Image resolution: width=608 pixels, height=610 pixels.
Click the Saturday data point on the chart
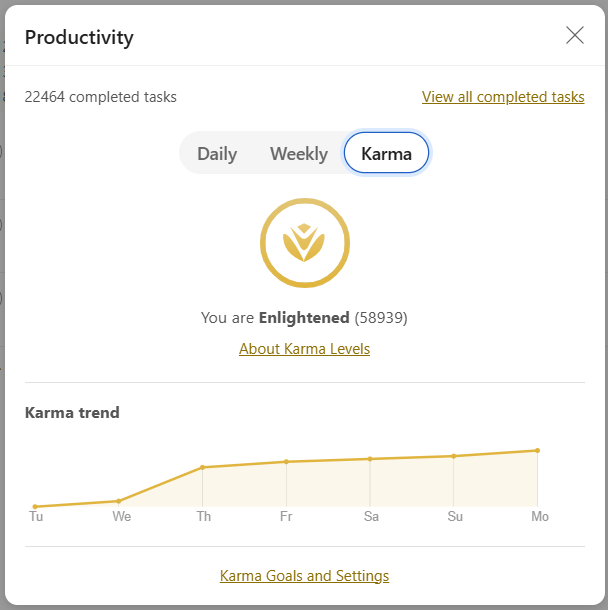click(370, 459)
